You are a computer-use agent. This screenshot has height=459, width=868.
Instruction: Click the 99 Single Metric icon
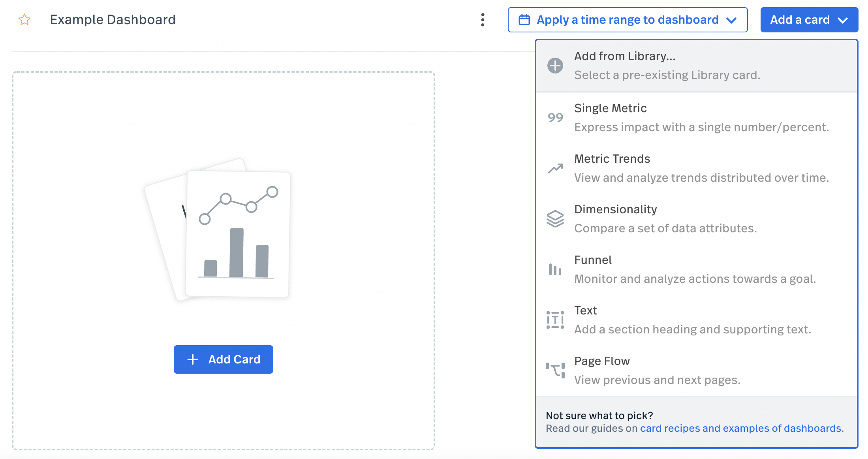[x=555, y=118]
